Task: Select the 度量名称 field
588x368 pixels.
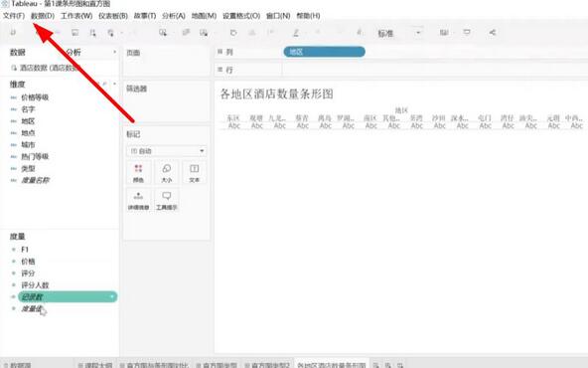Action: click(35, 180)
